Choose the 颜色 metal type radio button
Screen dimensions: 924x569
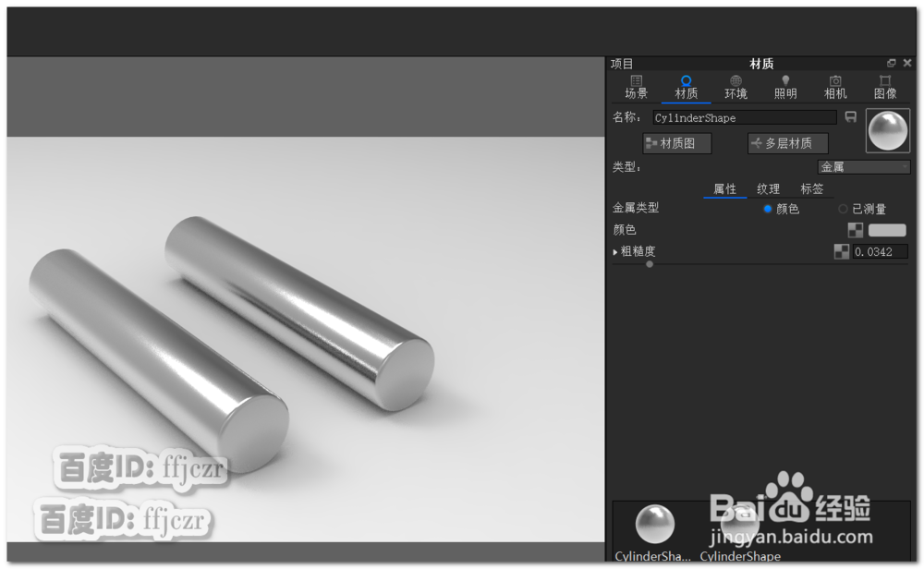coord(767,209)
